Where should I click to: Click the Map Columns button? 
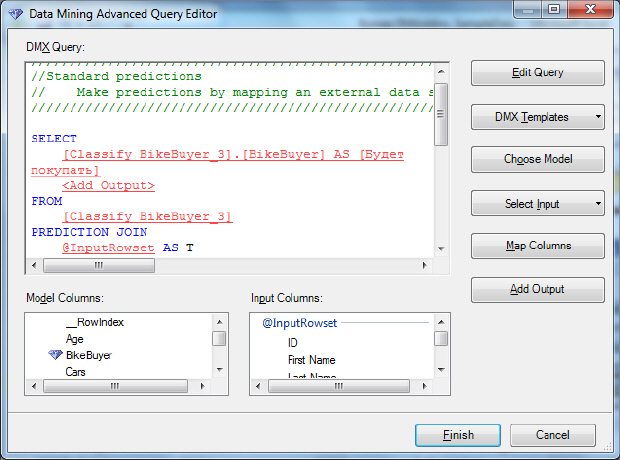537,246
